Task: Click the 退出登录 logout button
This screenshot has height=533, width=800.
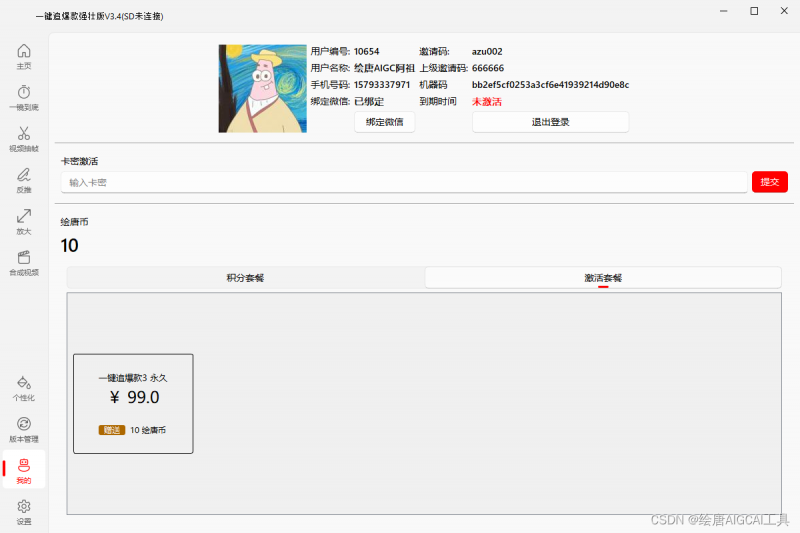Action: 550,122
